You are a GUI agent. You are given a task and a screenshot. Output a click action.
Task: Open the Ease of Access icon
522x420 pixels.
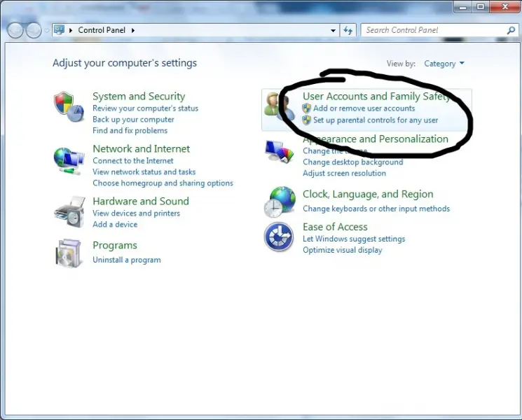pyautogui.click(x=279, y=237)
